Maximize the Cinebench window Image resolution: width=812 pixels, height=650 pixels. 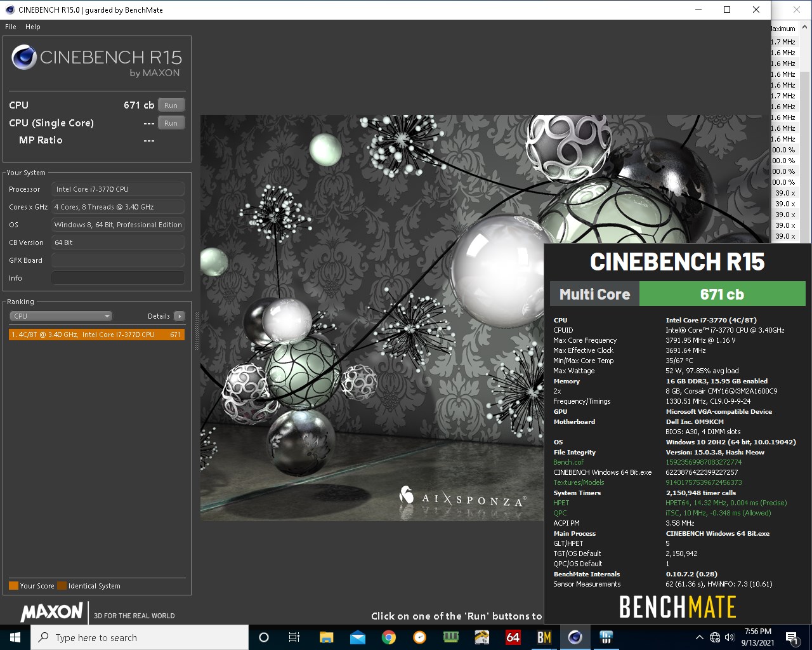pos(727,10)
